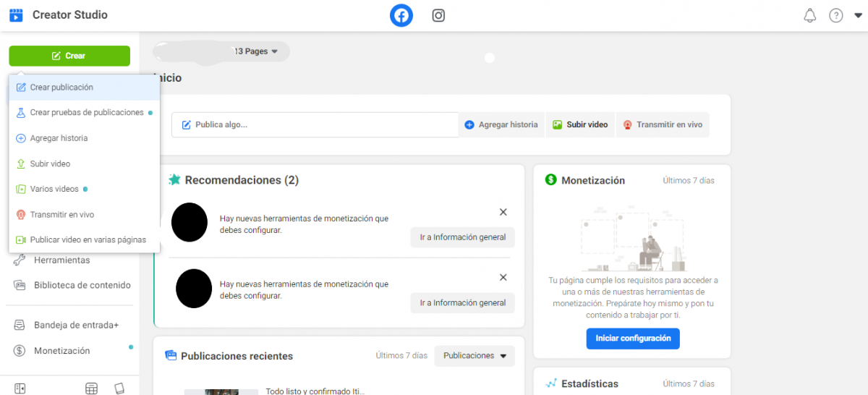Click the Monetización dollar icon in sidebar
868x395 pixels.
tap(20, 351)
